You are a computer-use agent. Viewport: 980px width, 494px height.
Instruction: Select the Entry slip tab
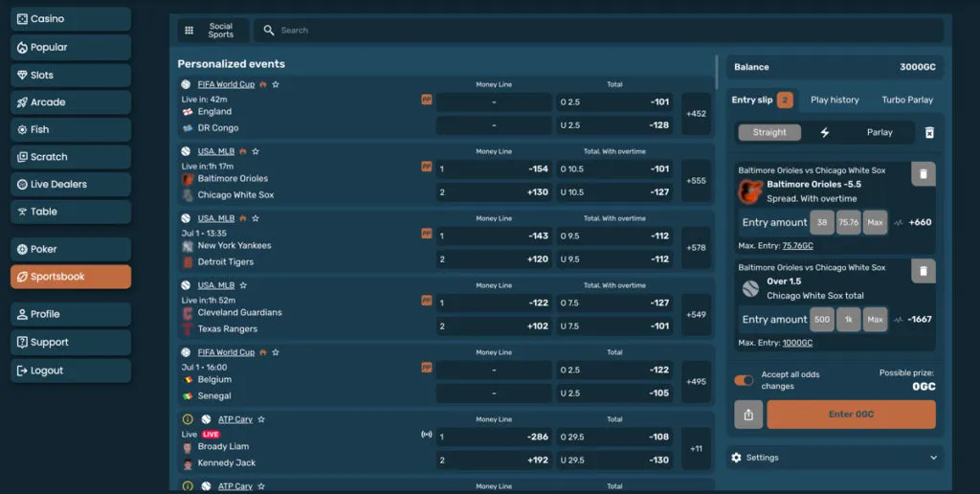[x=762, y=101]
